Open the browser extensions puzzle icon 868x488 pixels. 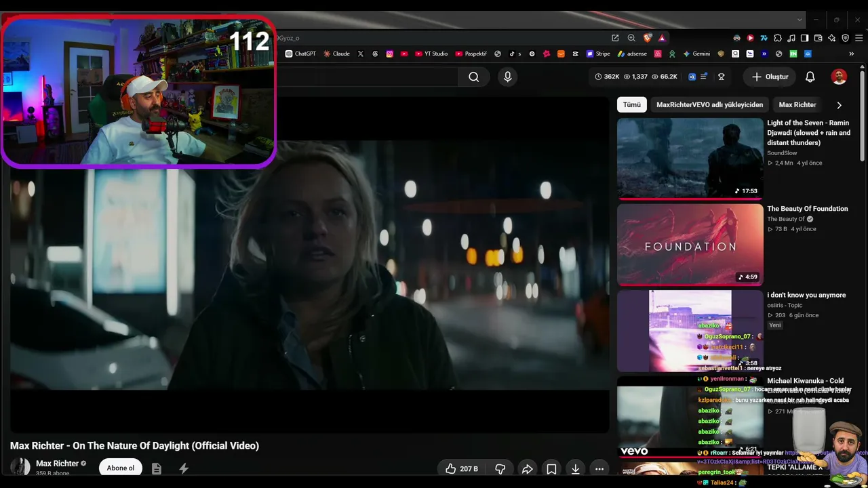[777, 38]
